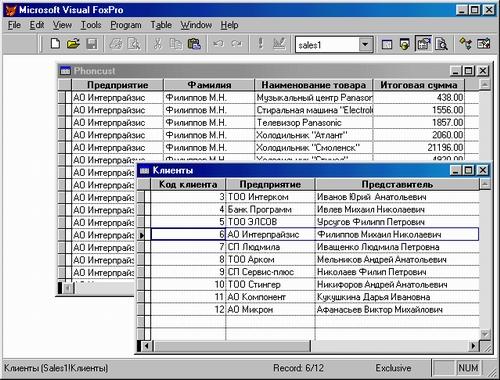Viewport: 500px width, 380px height.
Task: Click Phoncust vertical scrollbar up arrow
Action: (x=484, y=85)
